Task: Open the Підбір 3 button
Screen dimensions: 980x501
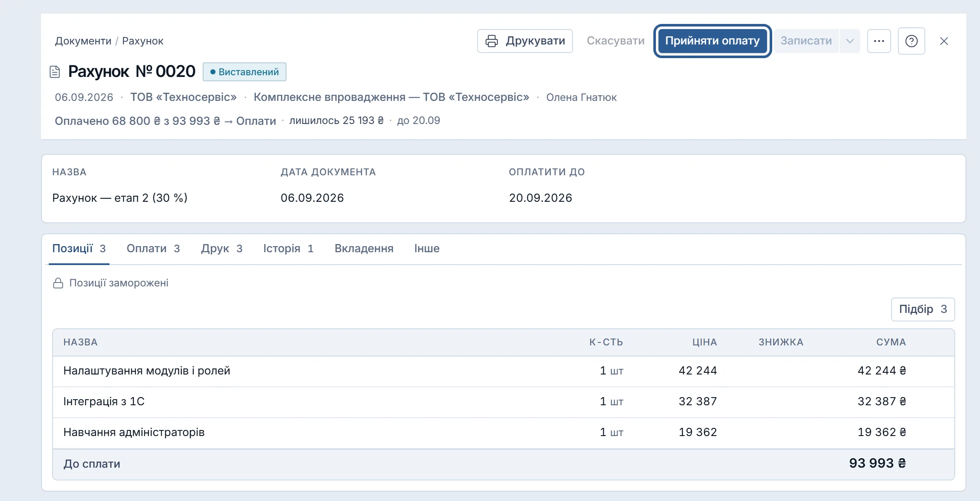Action: coord(923,309)
